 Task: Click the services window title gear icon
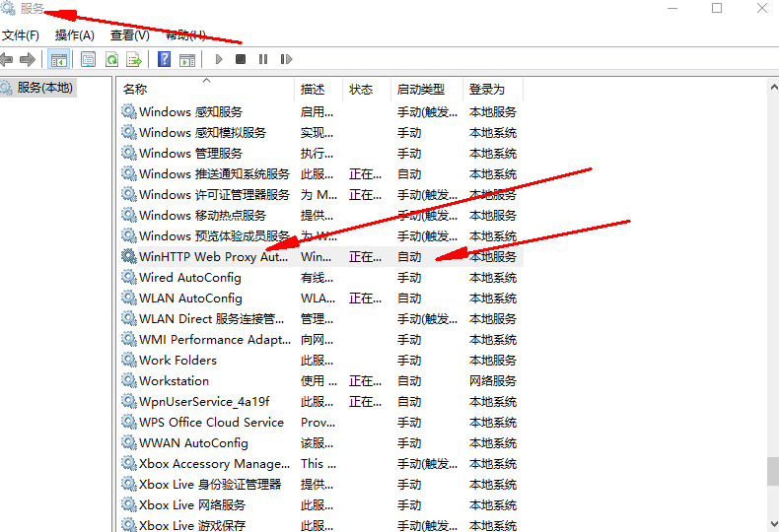tap(8, 8)
